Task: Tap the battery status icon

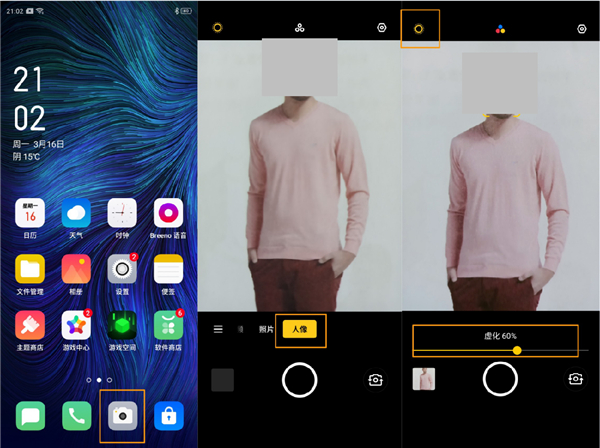Action: coord(186,11)
